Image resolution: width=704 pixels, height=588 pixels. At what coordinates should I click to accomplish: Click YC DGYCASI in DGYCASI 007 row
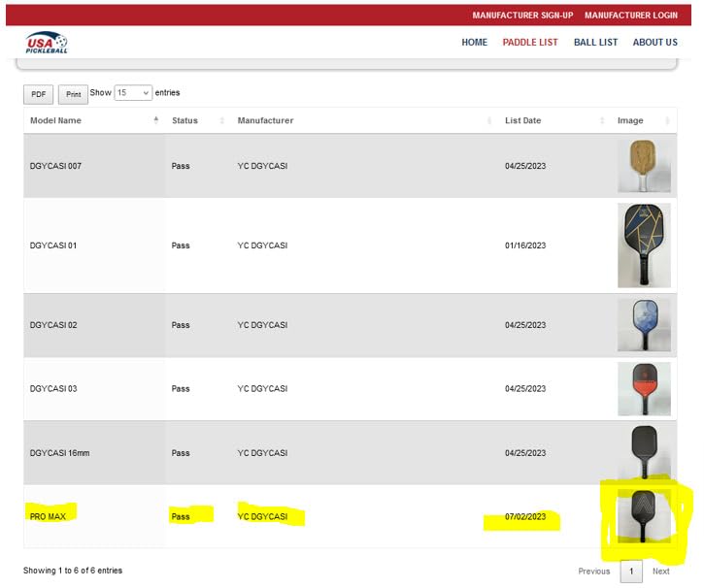(262, 166)
